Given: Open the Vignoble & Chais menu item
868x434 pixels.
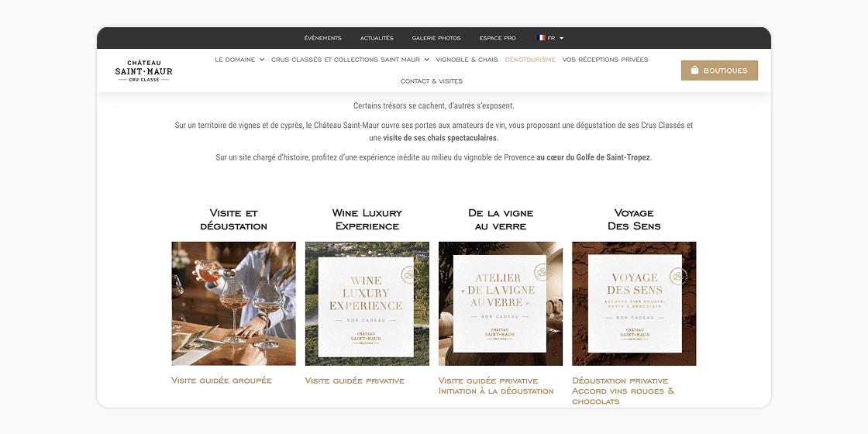Looking at the screenshot, I should click(467, 59).
